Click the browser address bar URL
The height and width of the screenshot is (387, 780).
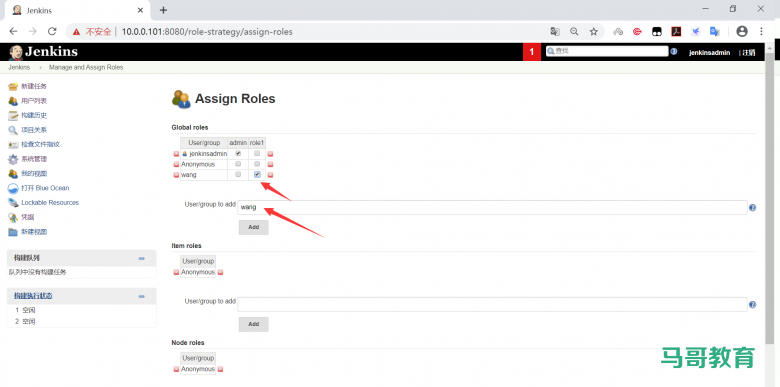207,31
